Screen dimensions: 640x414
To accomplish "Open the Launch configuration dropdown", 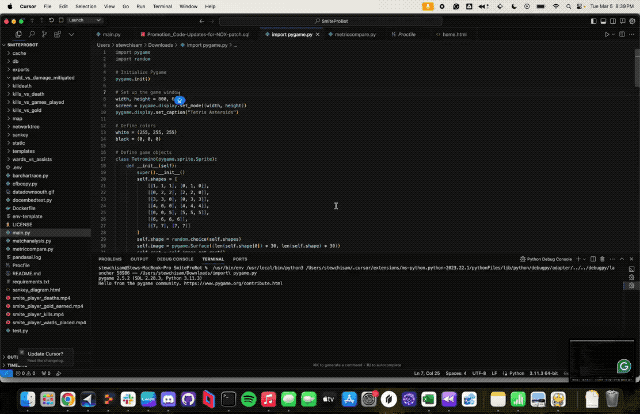I will point(84,20).
